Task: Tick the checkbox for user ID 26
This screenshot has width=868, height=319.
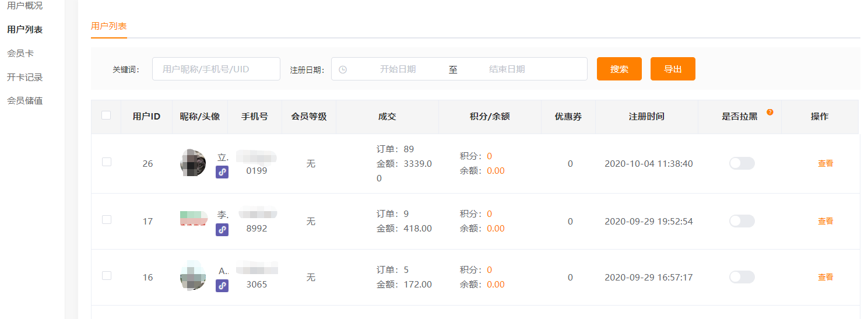Action: 107,162
